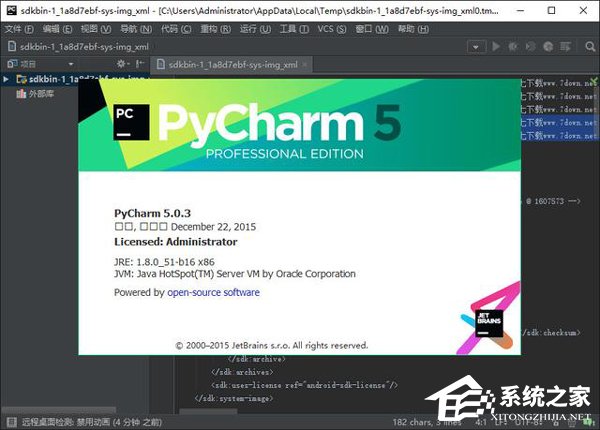Click the 4:1 cursor position indicator
The width and height of the screenshot is (600, 430).
pos(481,422)
